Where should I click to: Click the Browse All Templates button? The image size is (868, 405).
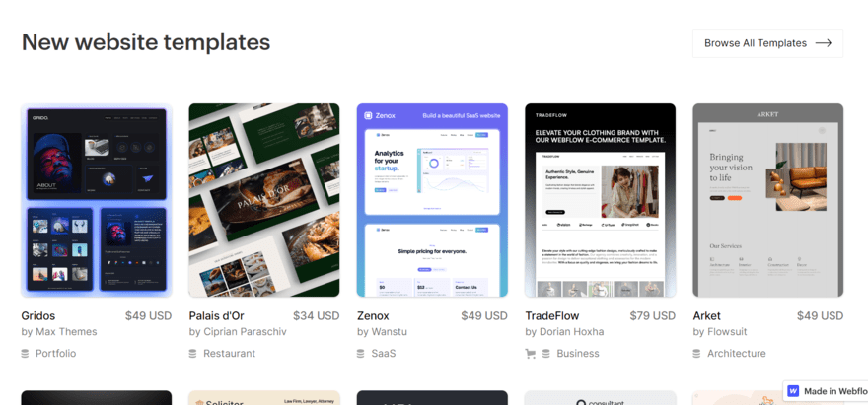pos(767,43)
